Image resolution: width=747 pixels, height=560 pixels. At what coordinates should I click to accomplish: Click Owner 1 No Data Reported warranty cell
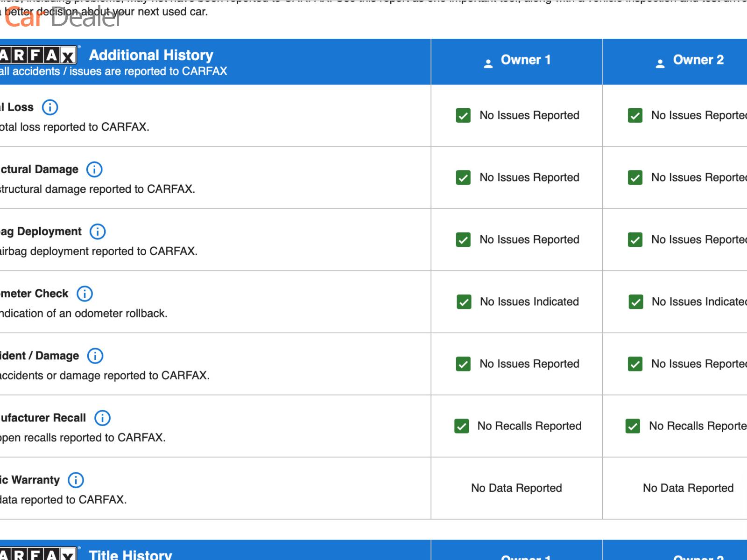pos(516,488)
